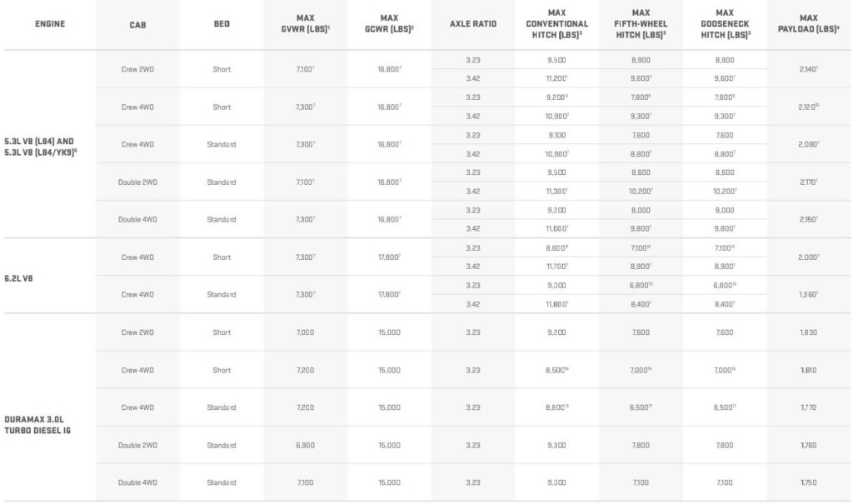This screenshot has height=504, width=853.
Task: Select the MAX GOOSENECK HITCH header
Action: tap(725, 23)
